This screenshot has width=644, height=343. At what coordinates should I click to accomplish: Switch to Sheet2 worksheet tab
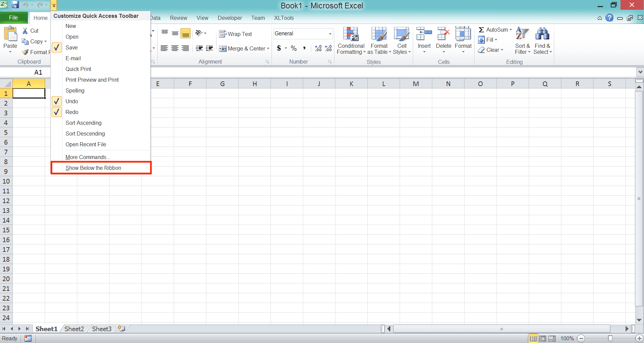(74, 329)
